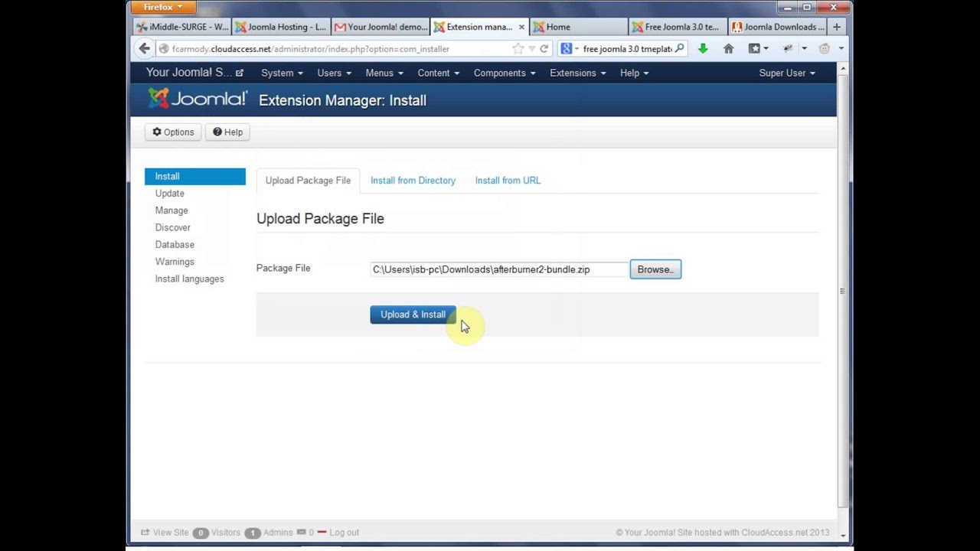Expand the Users menu
Screen dimensions: 980x551
[334, 73]
